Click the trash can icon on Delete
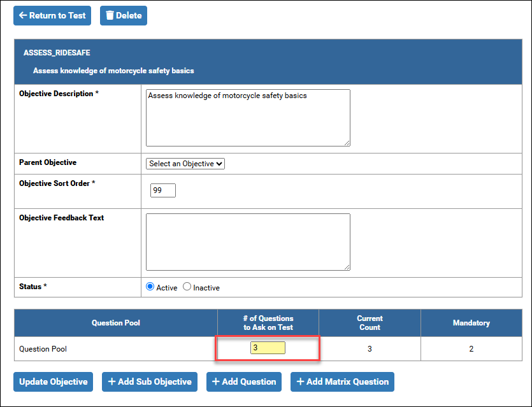Viewport: 532px width, 407px height. [110, 16]
